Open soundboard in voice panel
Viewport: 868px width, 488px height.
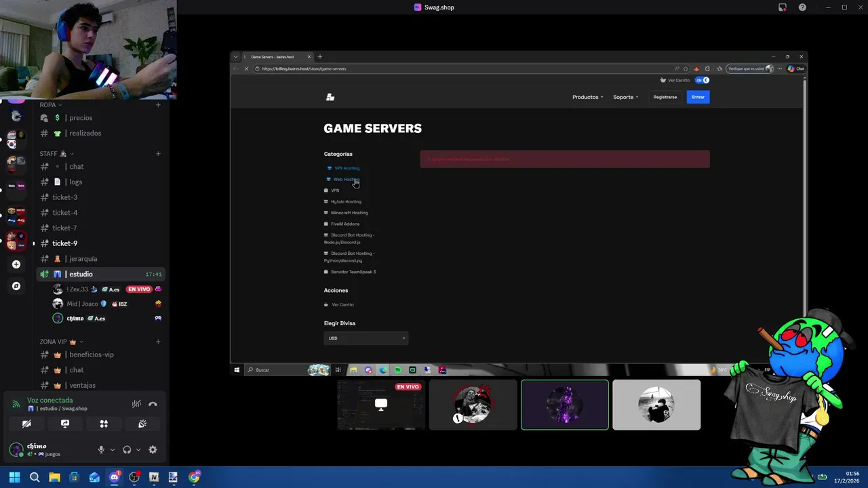coord(142,424)
